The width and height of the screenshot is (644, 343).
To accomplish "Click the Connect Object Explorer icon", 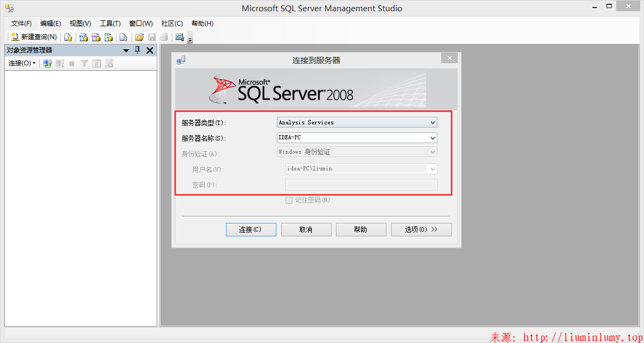I will (x=47, y=63).
